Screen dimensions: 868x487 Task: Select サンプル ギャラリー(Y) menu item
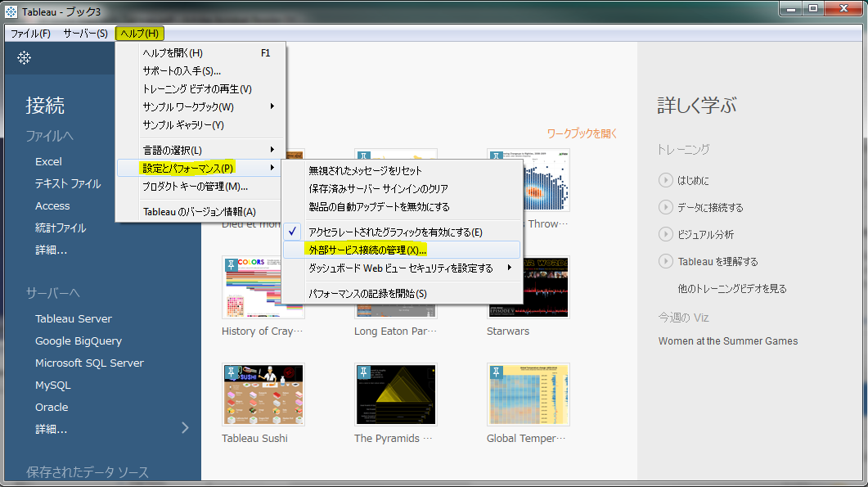tap(201, 124)
